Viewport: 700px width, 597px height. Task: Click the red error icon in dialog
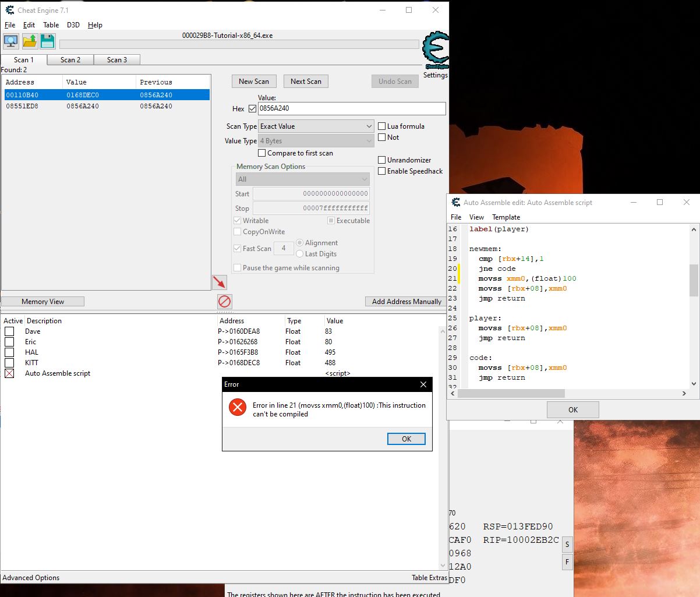(237, 407)
